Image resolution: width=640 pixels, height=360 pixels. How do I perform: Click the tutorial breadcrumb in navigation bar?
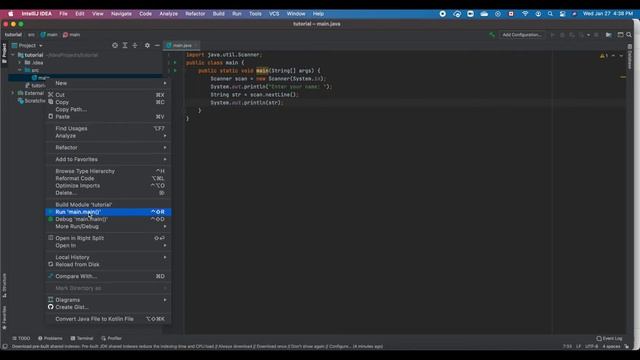coord(13,35)
